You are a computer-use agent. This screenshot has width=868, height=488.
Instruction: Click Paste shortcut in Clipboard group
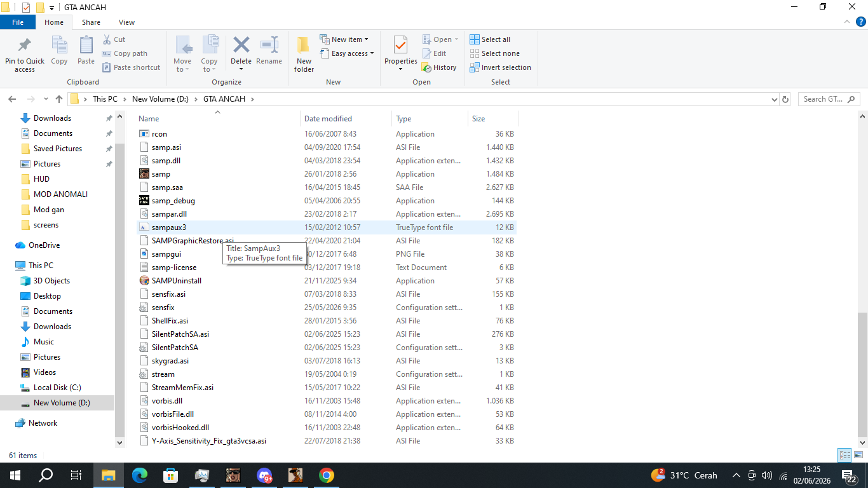(x=131, y=67)
